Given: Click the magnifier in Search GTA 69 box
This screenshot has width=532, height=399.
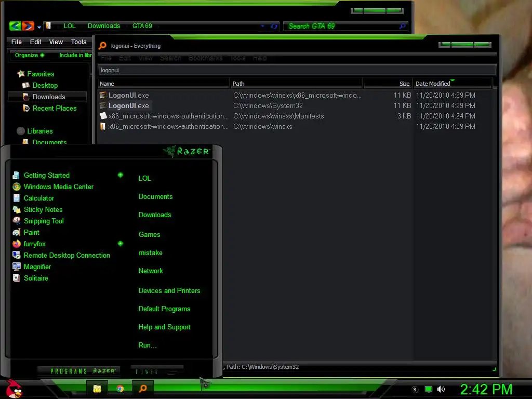Looking at the screenshot, I should point(403,26).
